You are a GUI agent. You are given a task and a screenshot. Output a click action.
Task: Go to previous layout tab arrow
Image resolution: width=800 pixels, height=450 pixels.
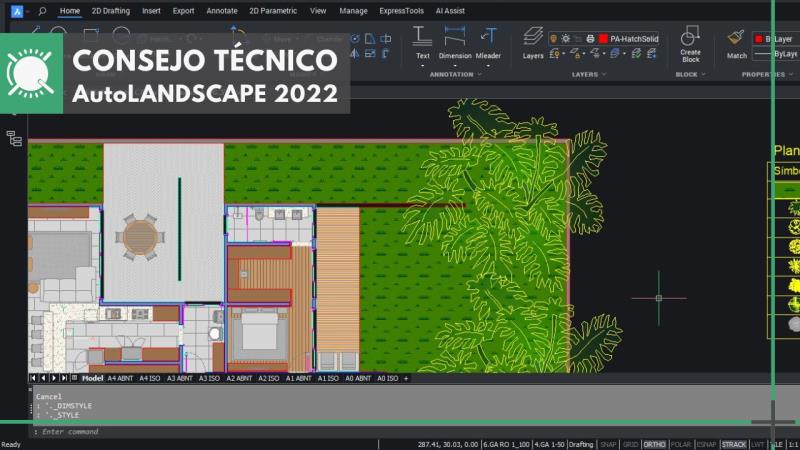(43, 378)
